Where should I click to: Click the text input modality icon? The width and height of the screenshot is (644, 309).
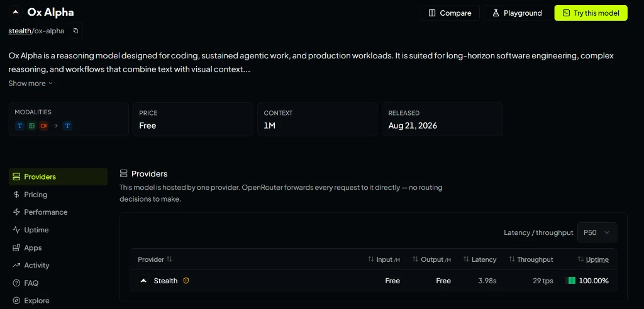point(19,126)
